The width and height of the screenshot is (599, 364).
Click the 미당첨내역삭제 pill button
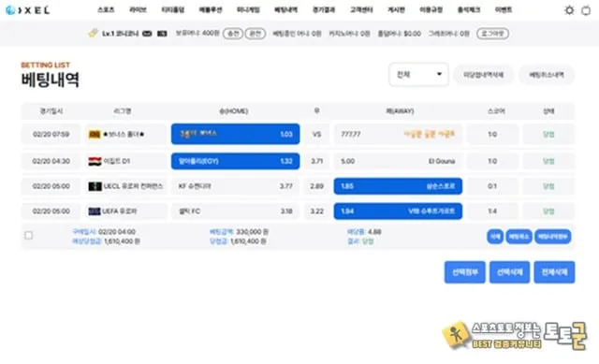click(483, 75)
